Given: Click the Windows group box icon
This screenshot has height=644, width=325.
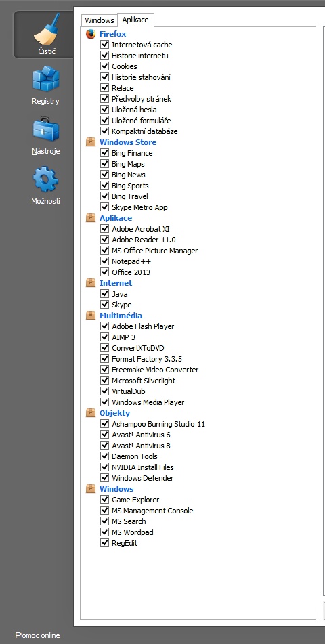Looking at the screenshot, I should click(x=91, y=489).
